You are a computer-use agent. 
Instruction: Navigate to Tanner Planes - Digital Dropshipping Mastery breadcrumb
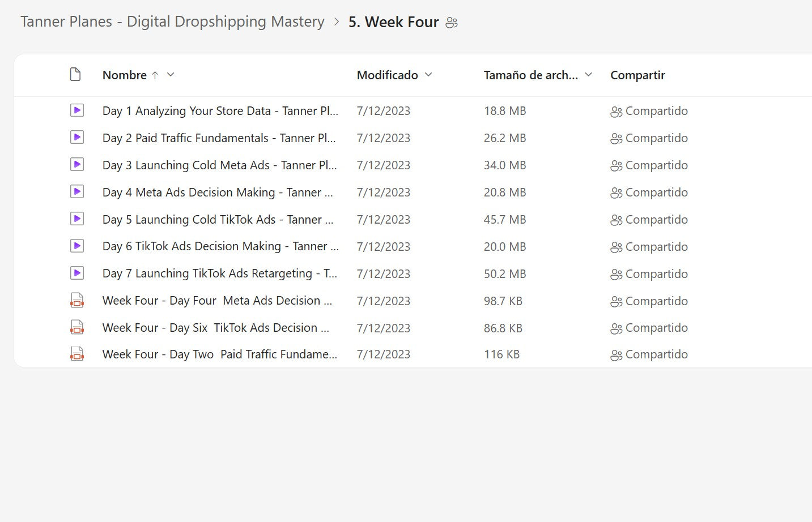tap(172, 22)
